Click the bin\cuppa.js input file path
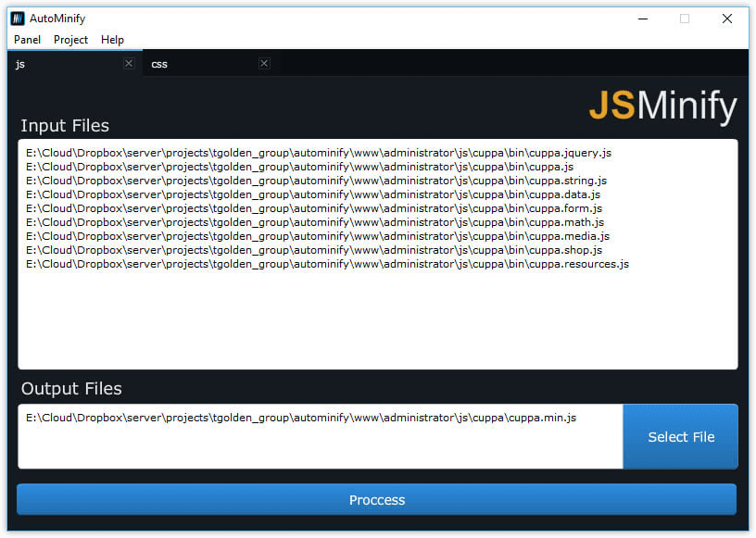The image size is (756, 538). point(300,167)
